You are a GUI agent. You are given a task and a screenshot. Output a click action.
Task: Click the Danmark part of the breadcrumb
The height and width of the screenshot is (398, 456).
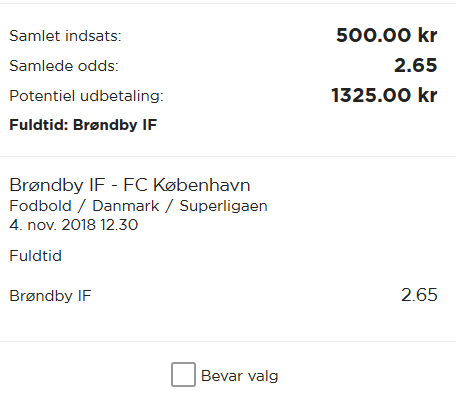[x=126, y=206]
